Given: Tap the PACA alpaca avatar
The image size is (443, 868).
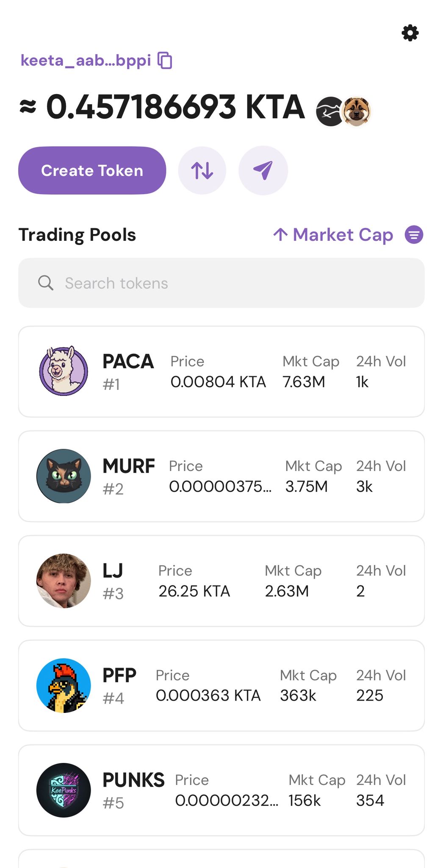Looking at the screenshot, I should point(64,371).
